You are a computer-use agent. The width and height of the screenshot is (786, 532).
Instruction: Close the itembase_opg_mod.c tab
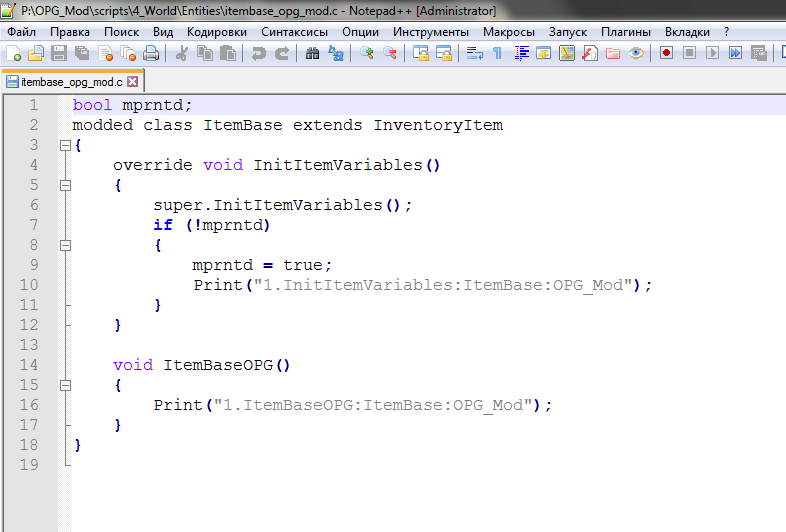132,82
